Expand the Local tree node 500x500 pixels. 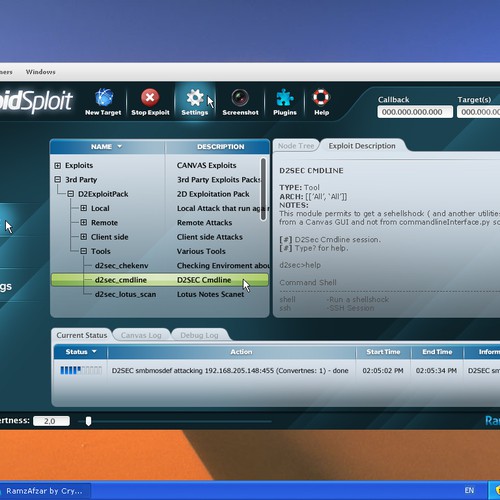point(84,208)
